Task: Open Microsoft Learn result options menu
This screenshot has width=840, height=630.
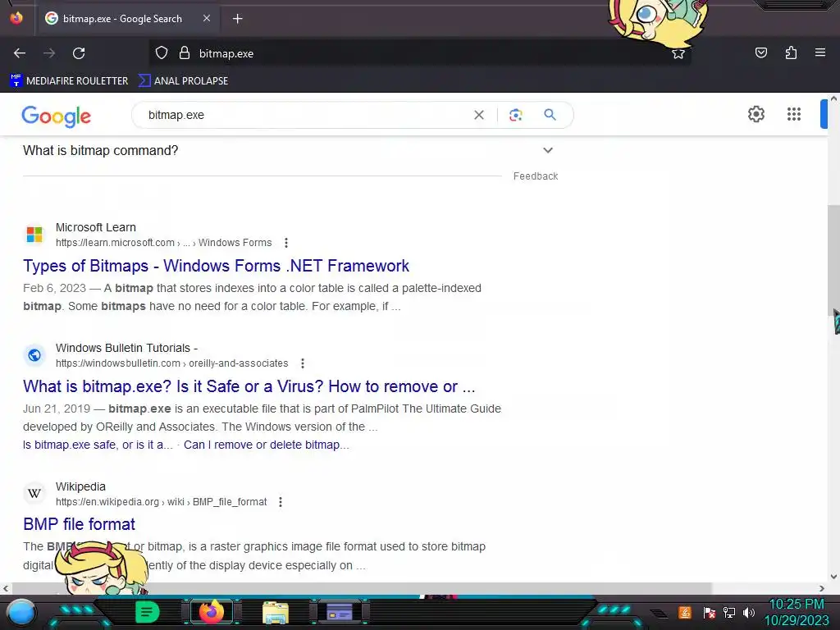Action: 286,243
